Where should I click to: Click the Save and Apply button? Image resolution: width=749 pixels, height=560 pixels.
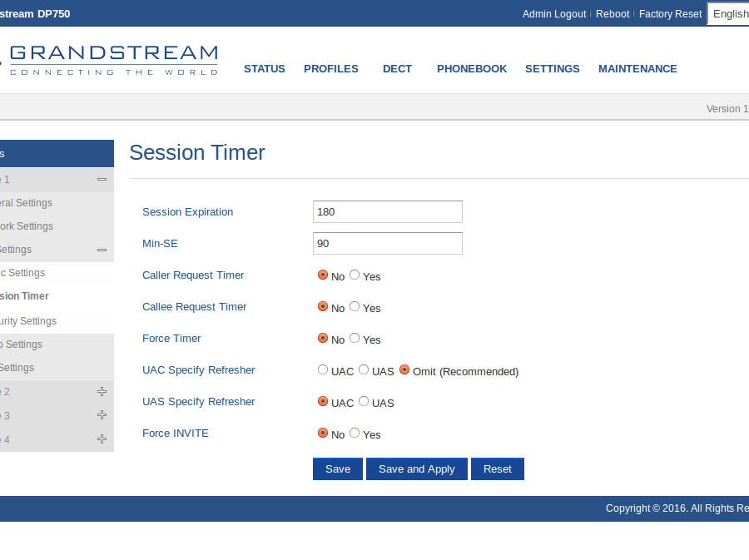click(416, 468)
